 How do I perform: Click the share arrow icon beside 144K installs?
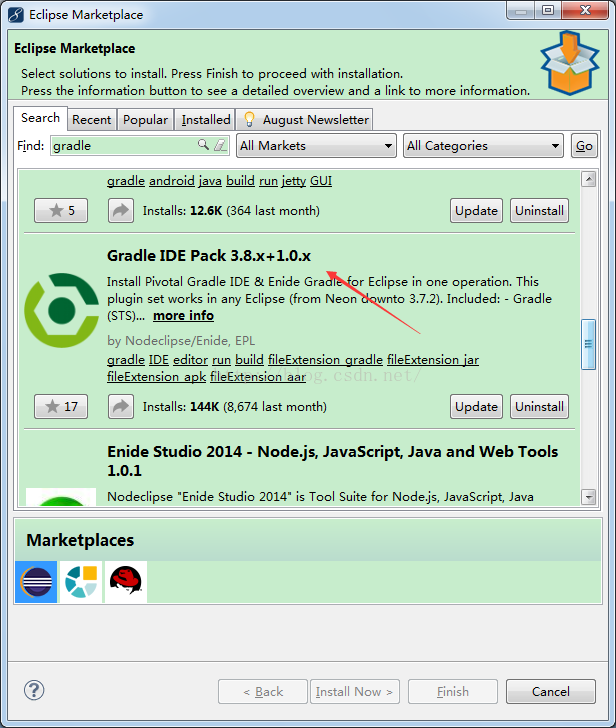(121, 406)
